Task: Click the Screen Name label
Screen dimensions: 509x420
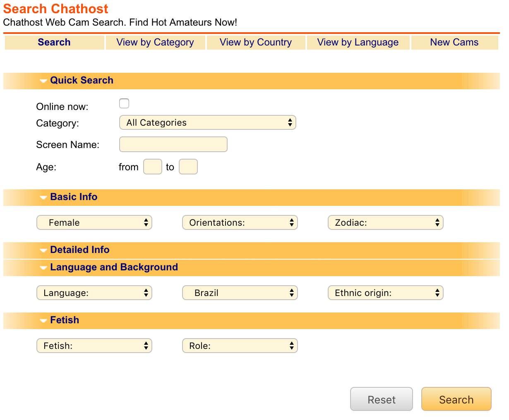Action: (x=68, y=145)
